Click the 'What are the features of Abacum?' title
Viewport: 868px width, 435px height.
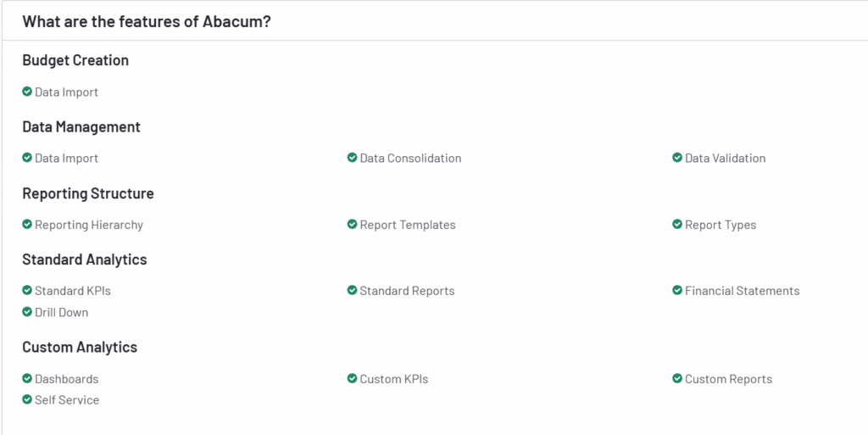coord(147,22)
